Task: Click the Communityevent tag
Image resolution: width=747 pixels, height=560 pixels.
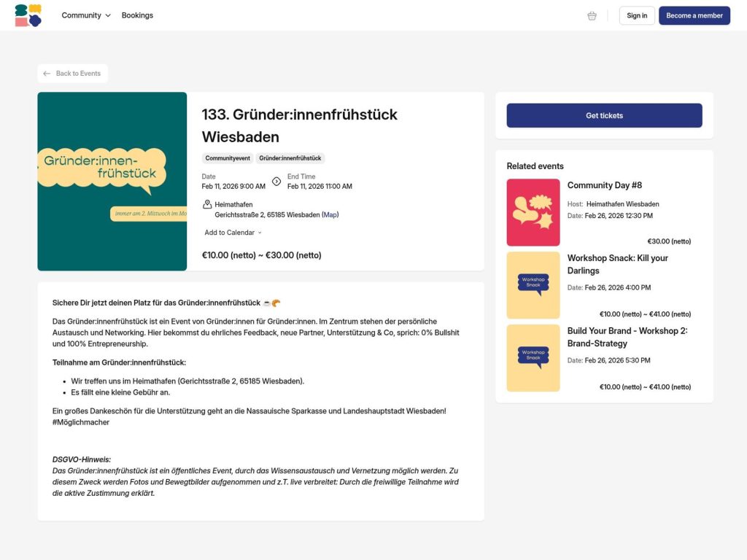Action: point(227,157)
